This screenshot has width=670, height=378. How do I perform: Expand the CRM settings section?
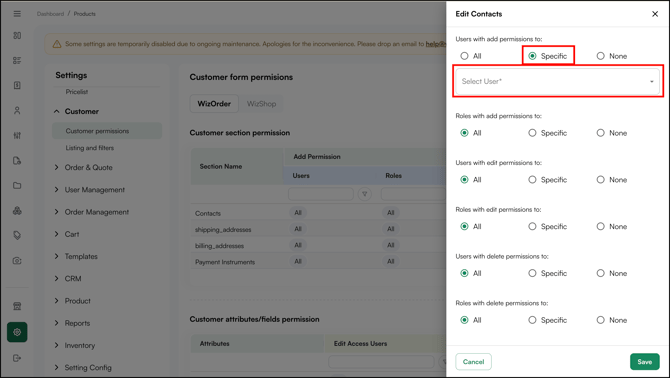pyautogui.click(x=56, y=278)
